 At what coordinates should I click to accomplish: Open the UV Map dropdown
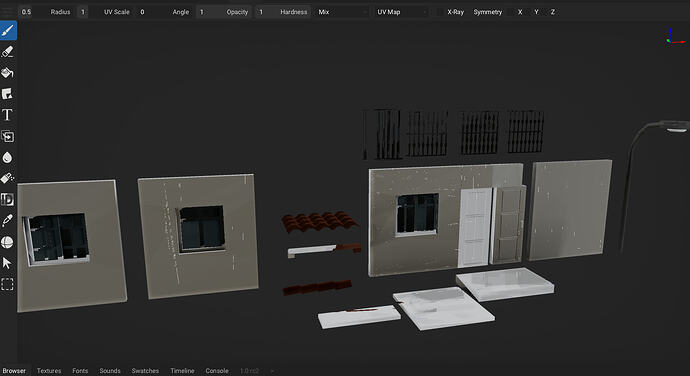click(x=401, y=12)
